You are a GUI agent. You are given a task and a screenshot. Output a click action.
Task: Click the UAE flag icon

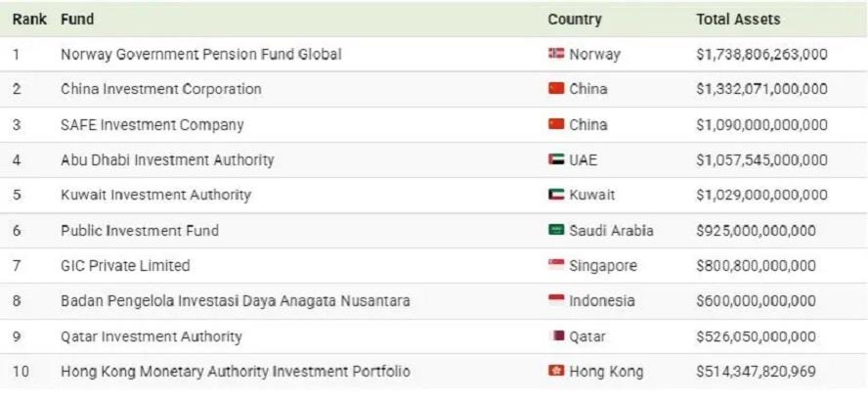(556, 159)
